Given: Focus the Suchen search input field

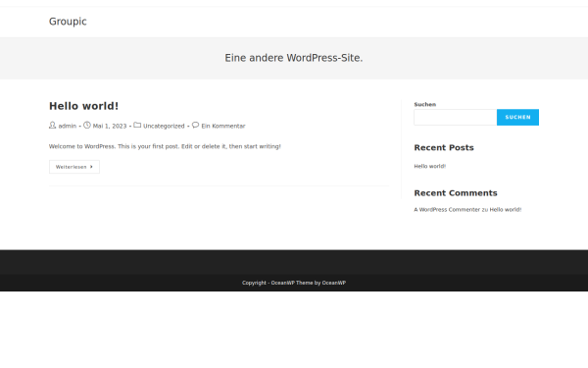Looking at the screenshot, I should (456, 117).
